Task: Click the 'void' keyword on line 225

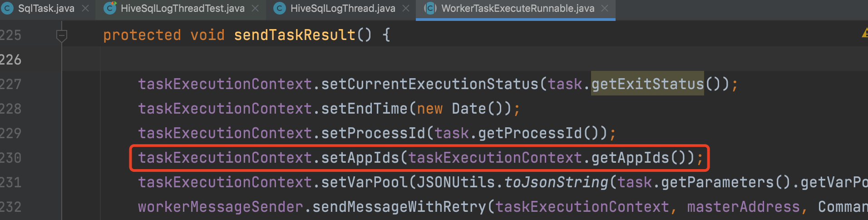Action: point(207,35)
